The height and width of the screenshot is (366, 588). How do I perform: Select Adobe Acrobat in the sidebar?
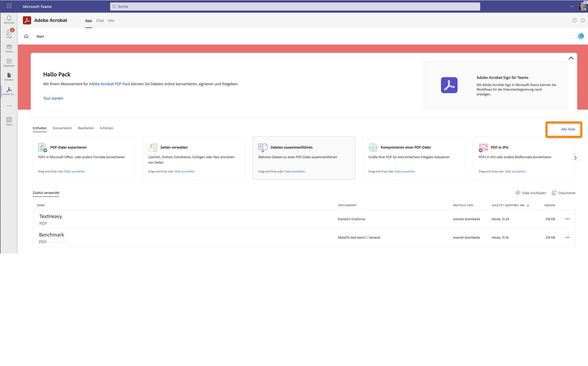(x=9, y=91)
